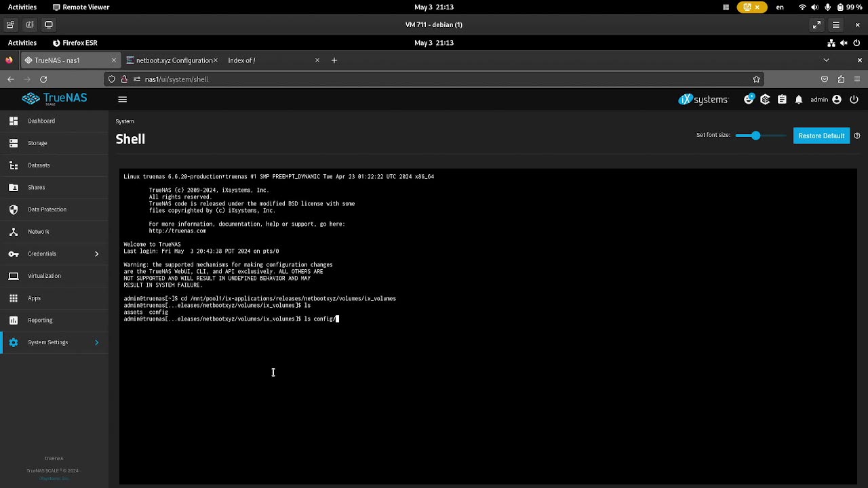Viewport: 868px width, 488px height.
Task: Click the Firefox back arrow
Action: (x=11, y=79)
